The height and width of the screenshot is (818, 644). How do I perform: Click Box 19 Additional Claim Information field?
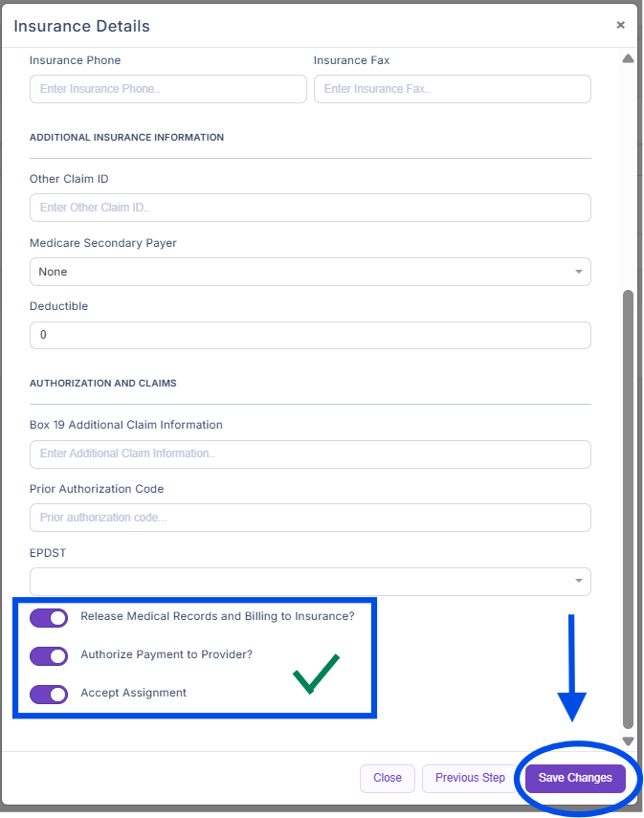click(x=309, y=453)
